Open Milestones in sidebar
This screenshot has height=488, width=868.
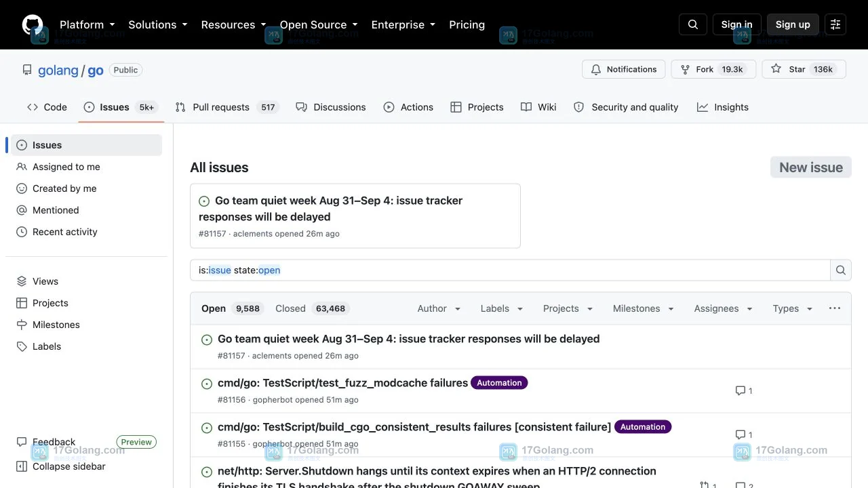pyautogui.click(x=86, y=325)
